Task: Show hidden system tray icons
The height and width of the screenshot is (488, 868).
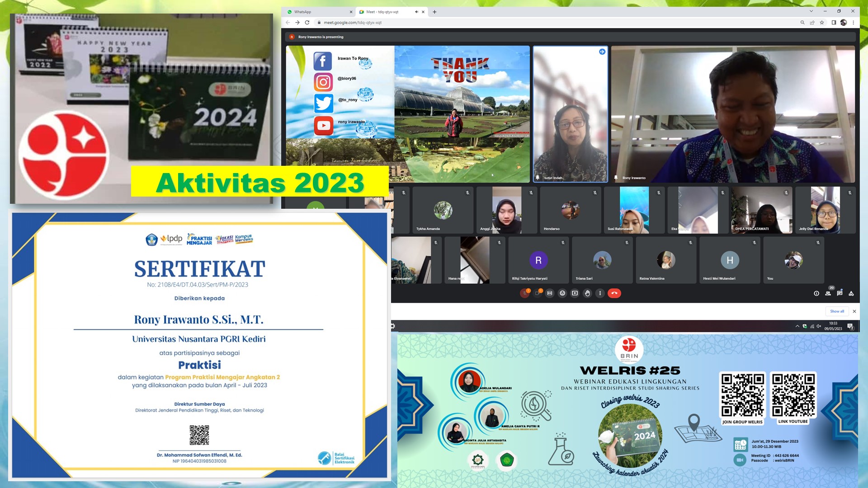Action: (797, 326)
